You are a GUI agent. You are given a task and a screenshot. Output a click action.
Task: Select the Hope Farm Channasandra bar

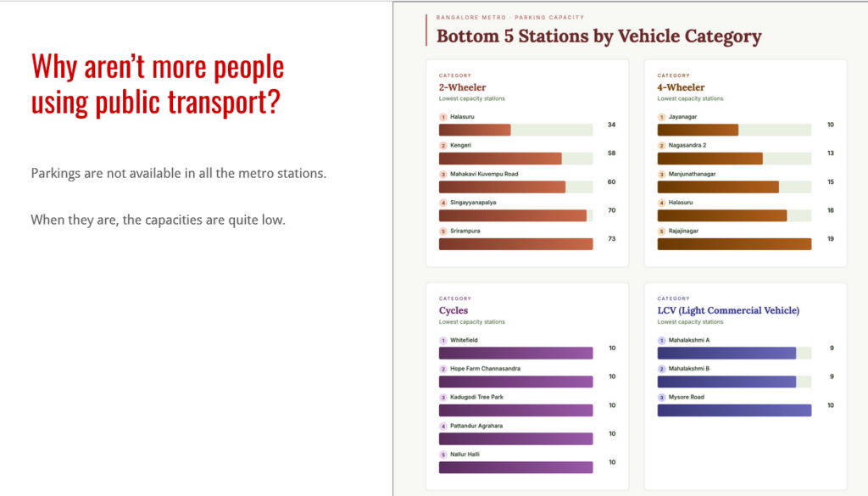(x=515, y=382)
